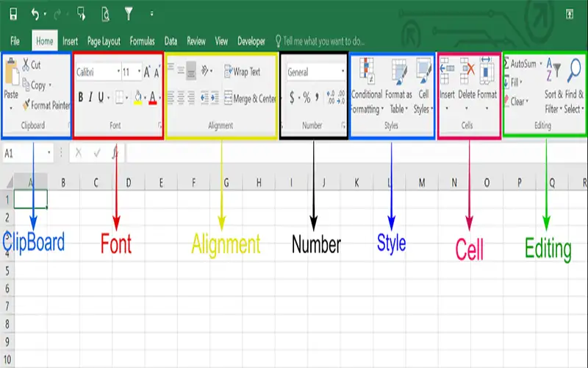
Task: Click the Cut scissors icon
Action: 26,65
